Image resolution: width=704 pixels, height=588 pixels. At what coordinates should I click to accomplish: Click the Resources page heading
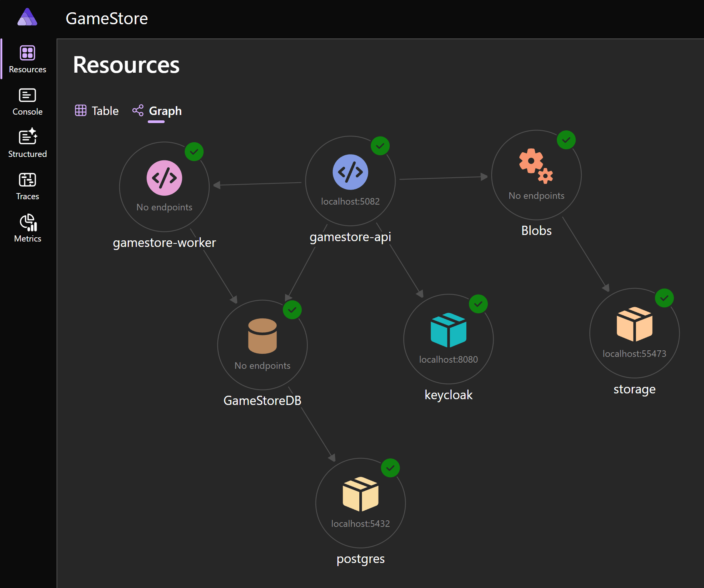tap(126, 65)
